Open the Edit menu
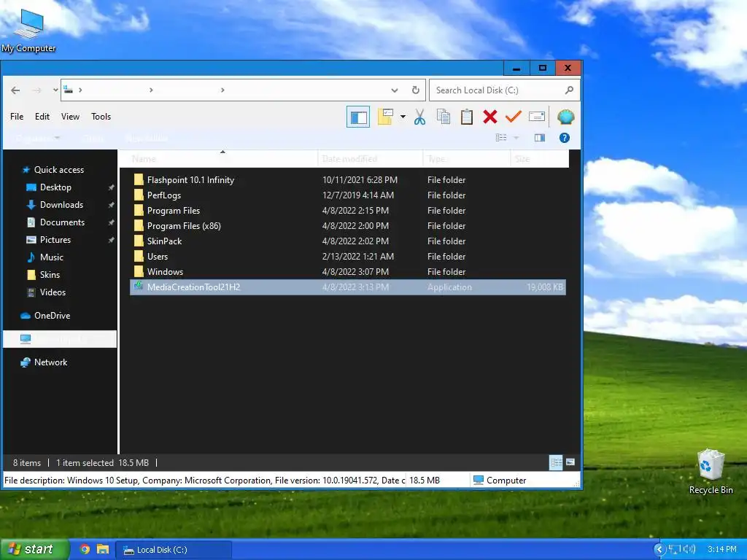The height and width of the screenshot is (560, 747). click(42, 117)
